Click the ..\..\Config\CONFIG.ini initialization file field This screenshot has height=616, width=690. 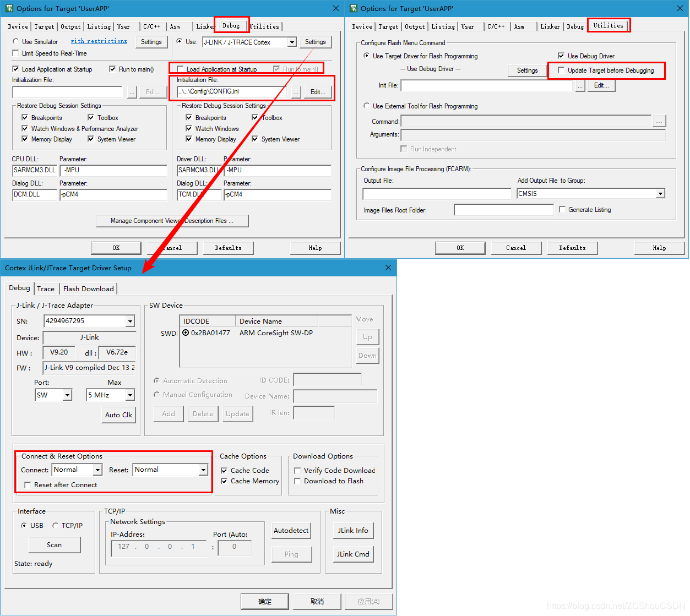(x=231, y=92)
